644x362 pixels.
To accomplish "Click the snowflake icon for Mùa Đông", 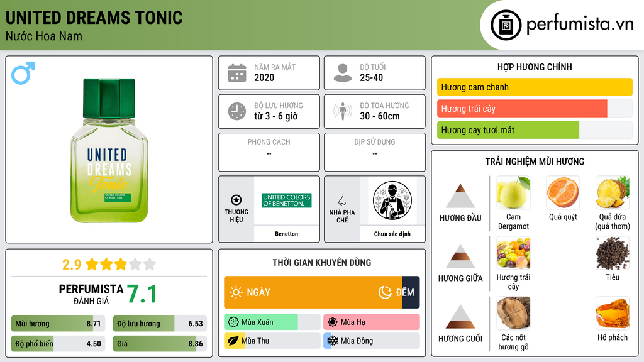I will (332, 341).
